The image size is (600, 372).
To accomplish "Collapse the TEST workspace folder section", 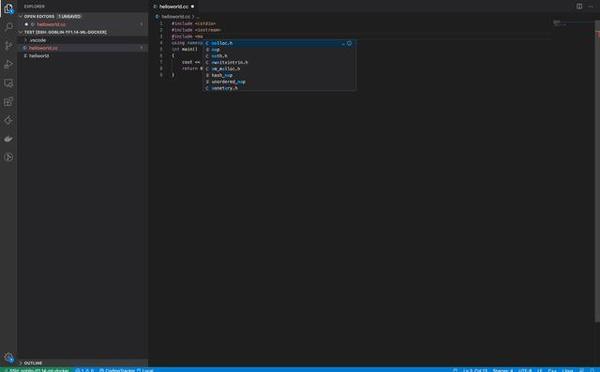I will [x=82, y=32].
